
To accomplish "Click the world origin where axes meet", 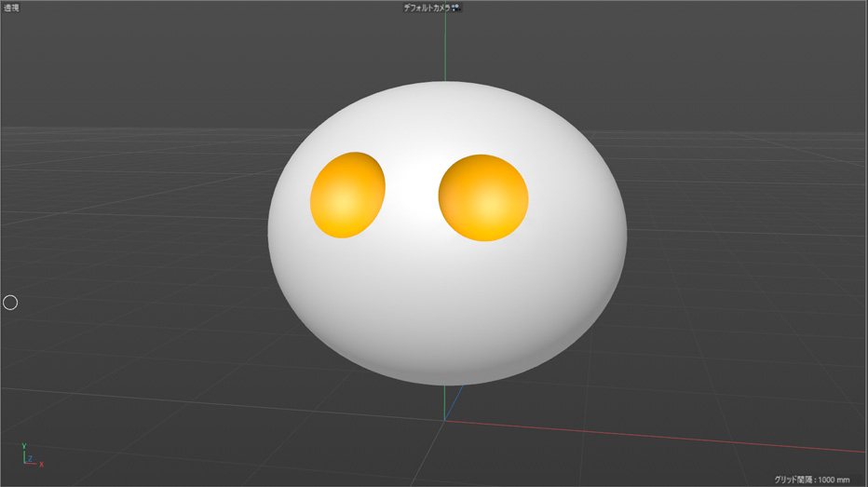I will pyautogui.click(x=443, y=420).
